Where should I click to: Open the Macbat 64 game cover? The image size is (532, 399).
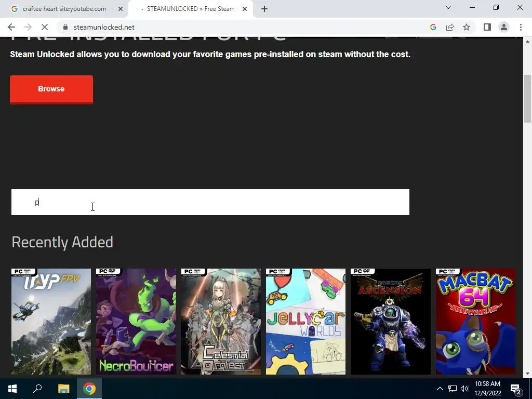point(475,321)
